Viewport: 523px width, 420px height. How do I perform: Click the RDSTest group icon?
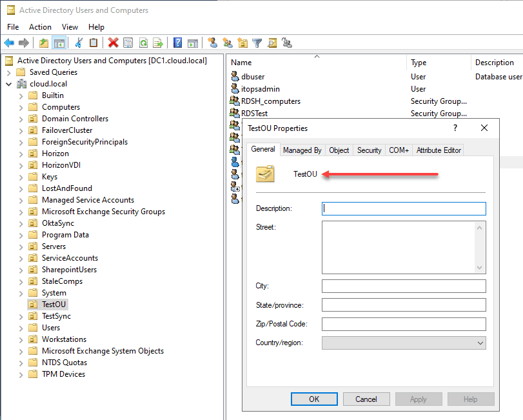click(x=235, y=113)
